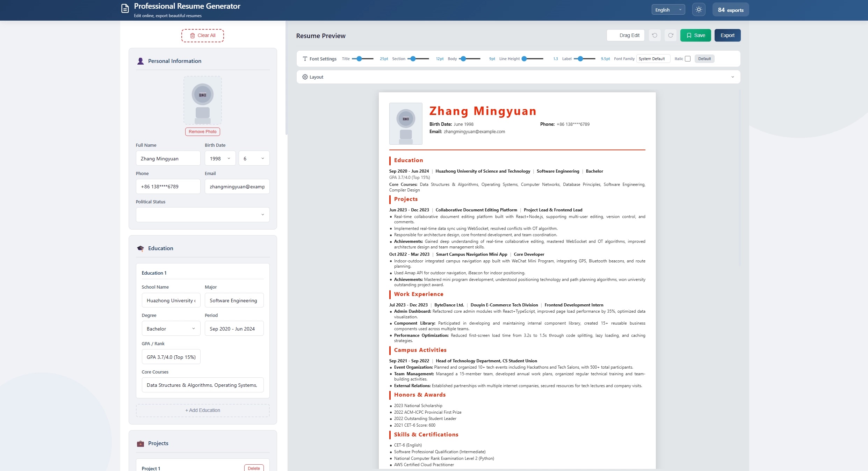Click the document logo icon in header
Screen dimensions: 868x471
125,9
